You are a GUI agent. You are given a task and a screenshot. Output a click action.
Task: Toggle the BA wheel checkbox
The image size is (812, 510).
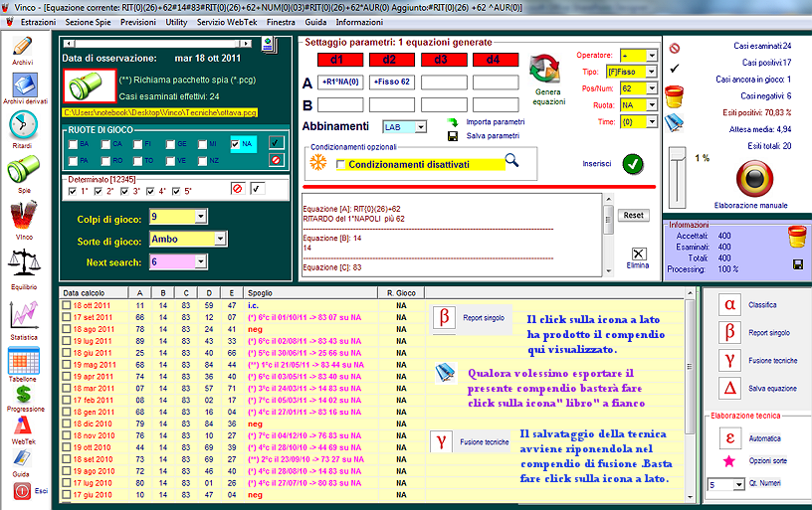click(73, 144)
